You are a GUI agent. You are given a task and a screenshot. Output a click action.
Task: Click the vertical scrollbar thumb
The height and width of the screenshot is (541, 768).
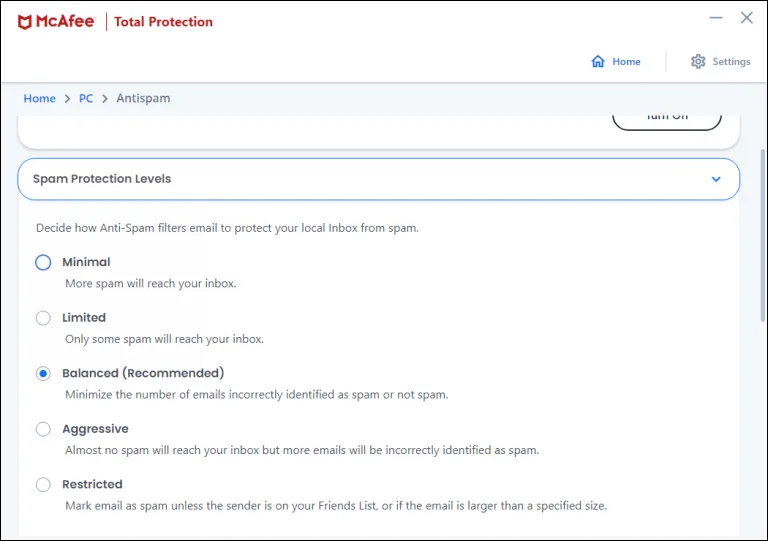[763, 235]
